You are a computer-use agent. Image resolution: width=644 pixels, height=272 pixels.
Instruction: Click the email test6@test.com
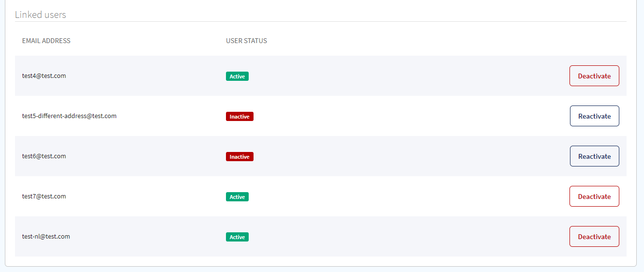[44, 156]
